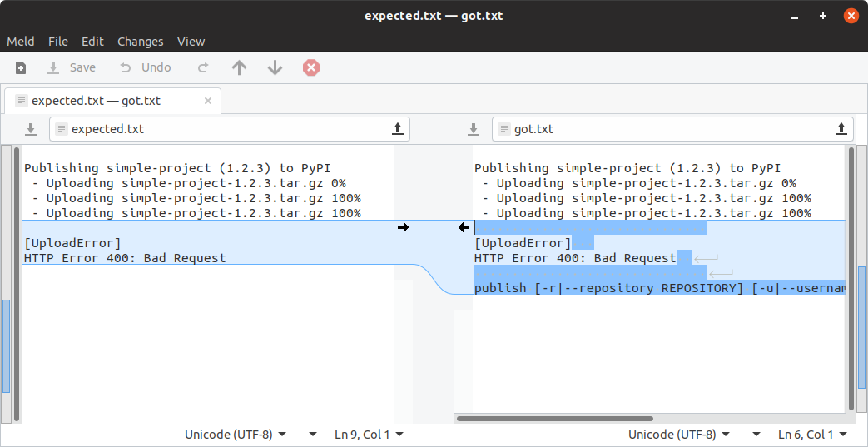Click the new comparison icon
868x447 pixels.
(21, 67)
